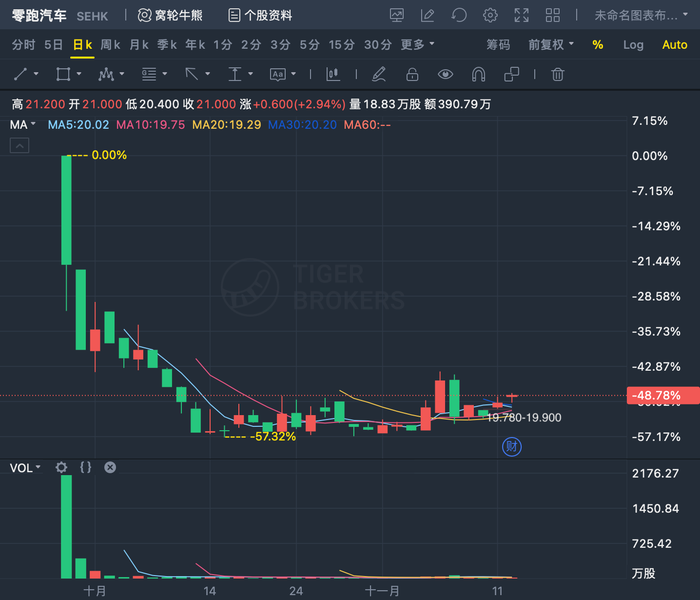Click the MA5:20.02 legend label

pos(78,125)
